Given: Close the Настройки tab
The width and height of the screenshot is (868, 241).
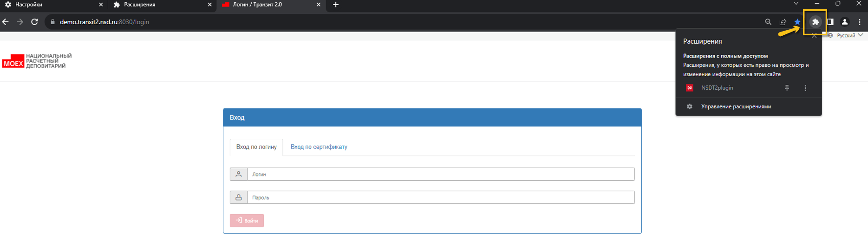Looking at the screenshot, I should click(x=101, y=5).
